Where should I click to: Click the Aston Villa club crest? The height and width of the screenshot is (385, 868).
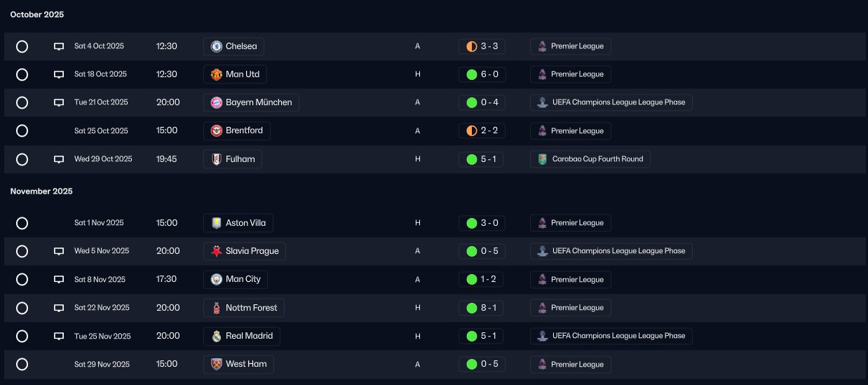(x=217, y=223)
